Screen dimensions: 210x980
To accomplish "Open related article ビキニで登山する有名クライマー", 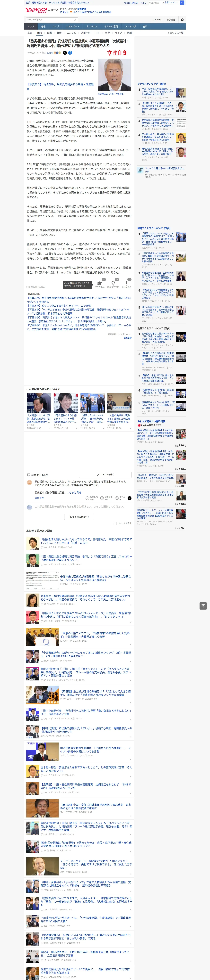I will tap(59, 306).
